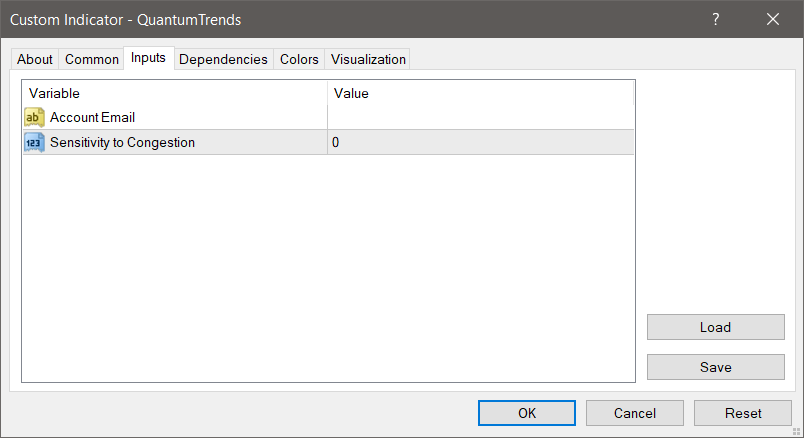Screen dimensions: 804x438
Task: Select the Account Email variable row
Action: pos(92,117)
